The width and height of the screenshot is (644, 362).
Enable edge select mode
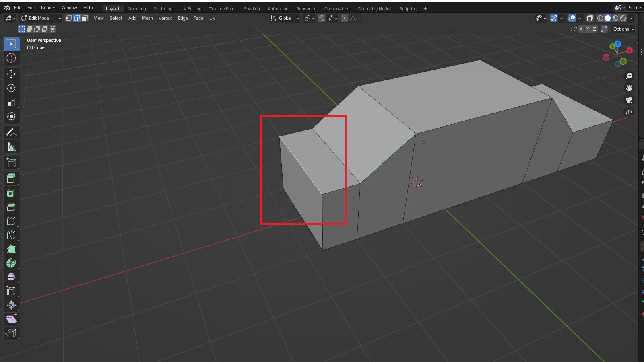(x=77, y=18)
